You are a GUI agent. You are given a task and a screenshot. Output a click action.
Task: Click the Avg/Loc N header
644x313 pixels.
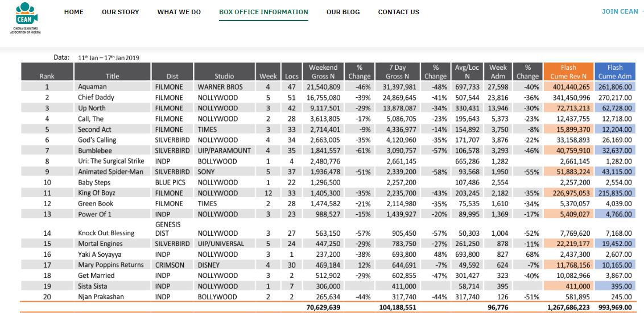pyautogui.click(x=467, y=72)
